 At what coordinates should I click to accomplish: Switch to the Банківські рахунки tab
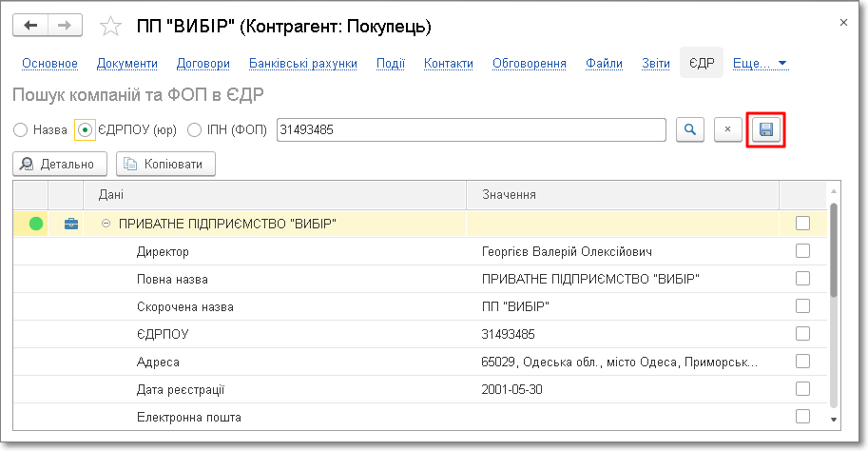pyautogui.click(x=303, y=64)
